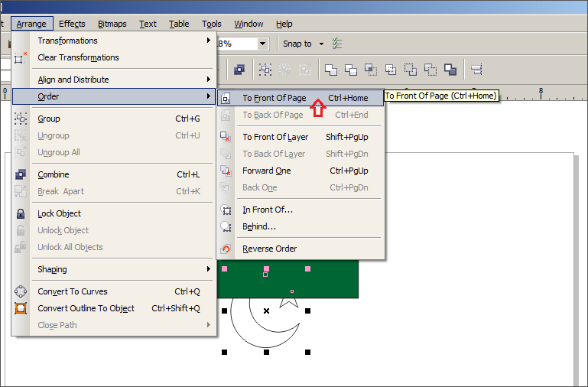Click the Weld shaping icon
Screen dimensions: 588x387
point(331,70)
